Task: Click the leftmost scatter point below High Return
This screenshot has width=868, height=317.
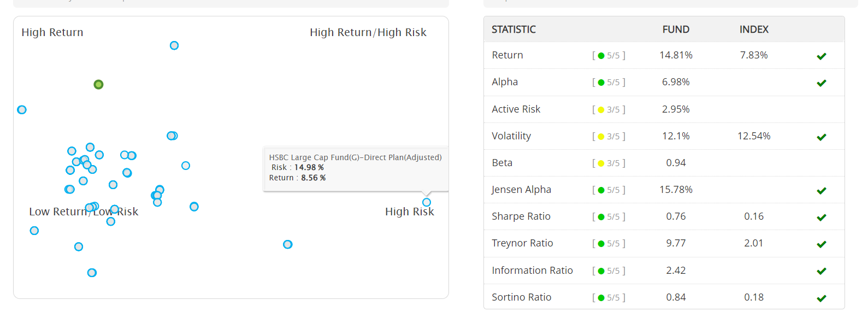Action: (x=22, y=110)
